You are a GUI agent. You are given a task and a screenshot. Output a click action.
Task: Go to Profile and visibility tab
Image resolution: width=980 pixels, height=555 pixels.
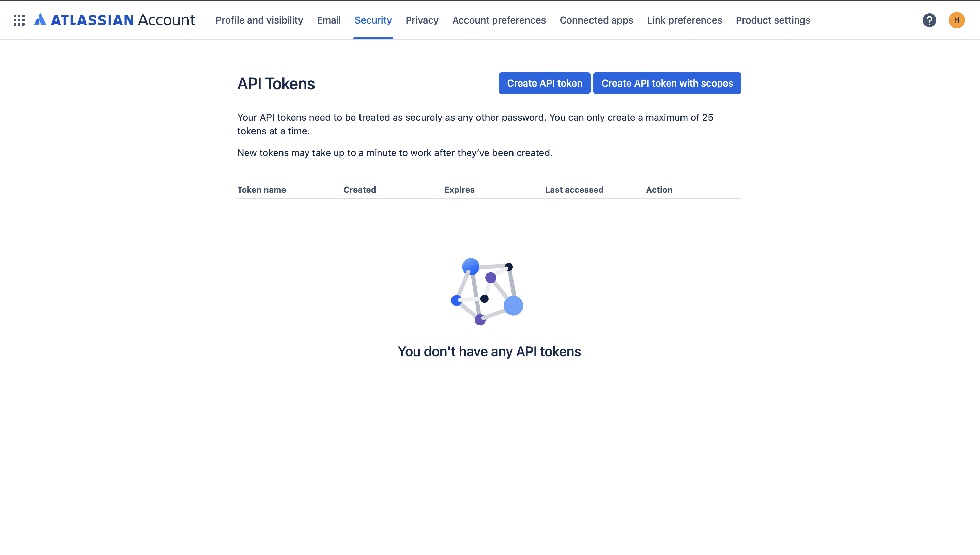point(259,20)
